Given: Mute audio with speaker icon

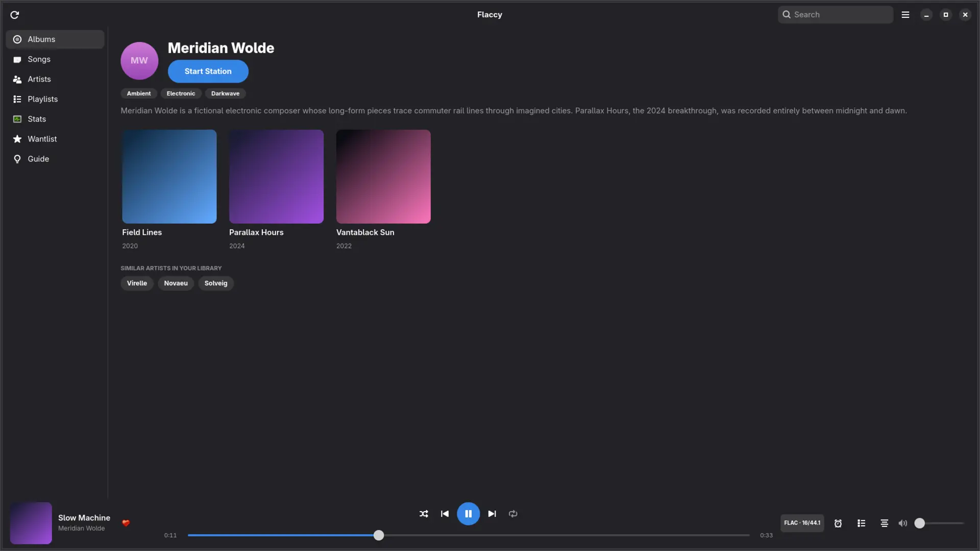Looking at the screenshot, I should click(903, 523).
